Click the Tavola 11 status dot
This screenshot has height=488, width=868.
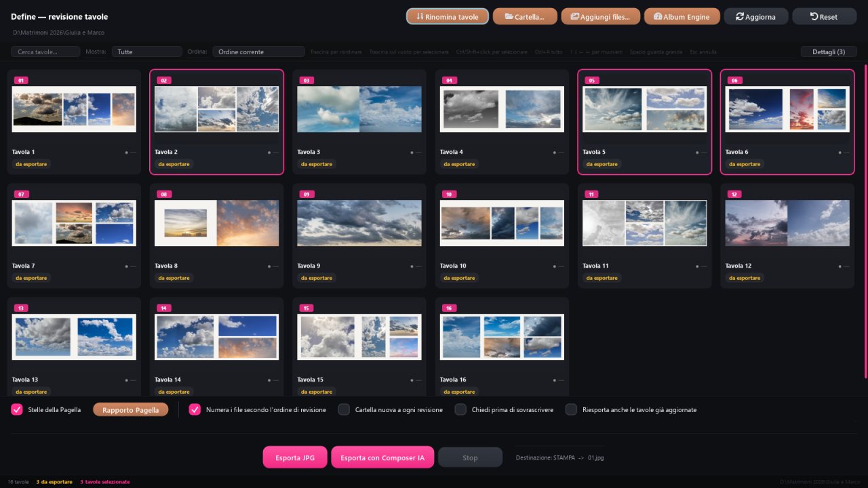(696, 266)
